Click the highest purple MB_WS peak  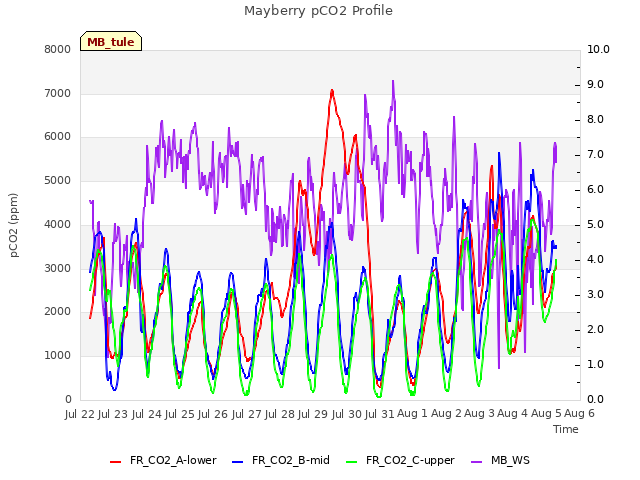(393, 81)
